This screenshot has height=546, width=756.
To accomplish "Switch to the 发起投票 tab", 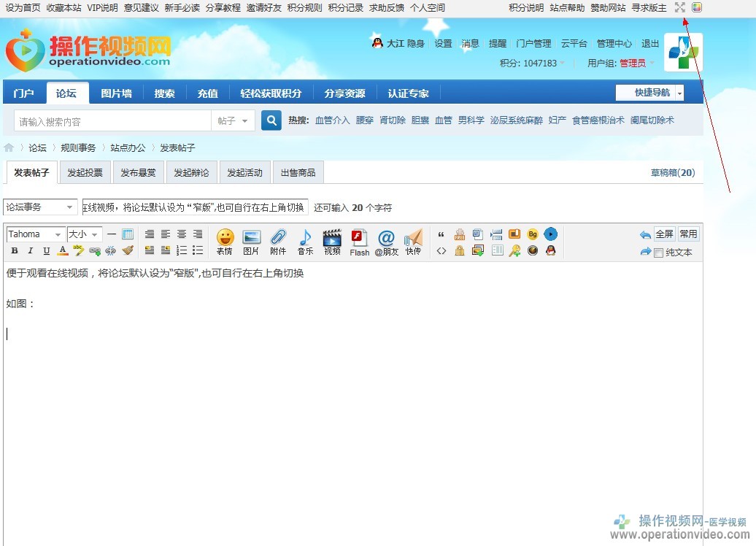I will coord(85,173).
